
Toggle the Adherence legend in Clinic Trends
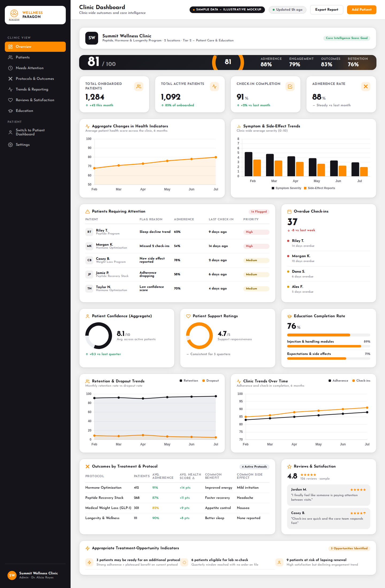click(x=338, y=381)
